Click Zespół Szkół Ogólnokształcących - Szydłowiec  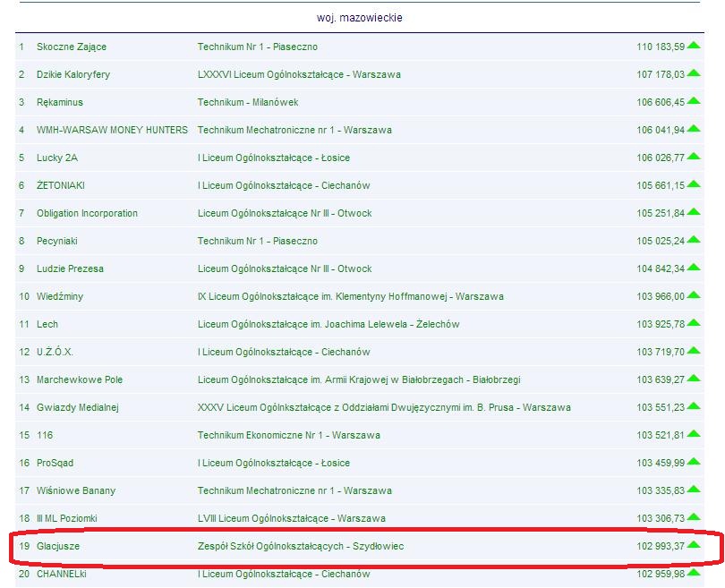301,546
